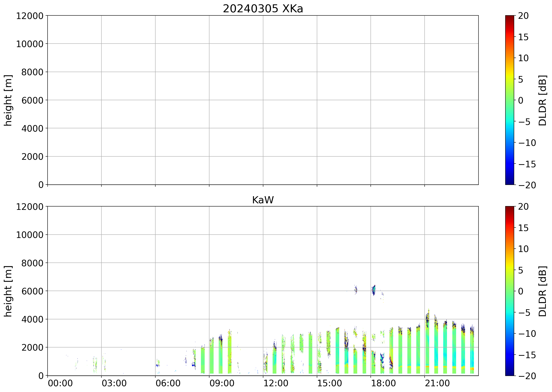Click the bottom colorbar DLDR [dB] label
Image resolution: width=552 pixels, height=392 pixels.
click(542, 291)
